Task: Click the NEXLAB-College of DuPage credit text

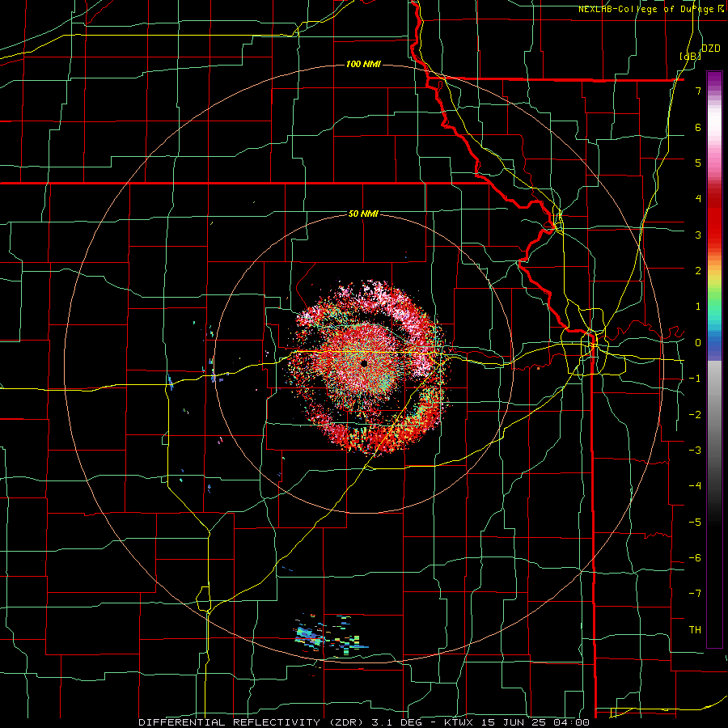Action: pos(653,9)
